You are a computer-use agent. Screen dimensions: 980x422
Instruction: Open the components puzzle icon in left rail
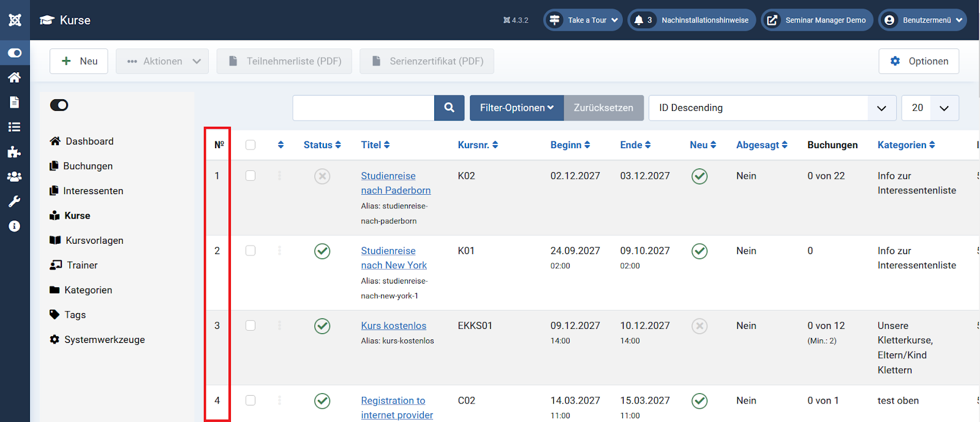coord(14,152)
